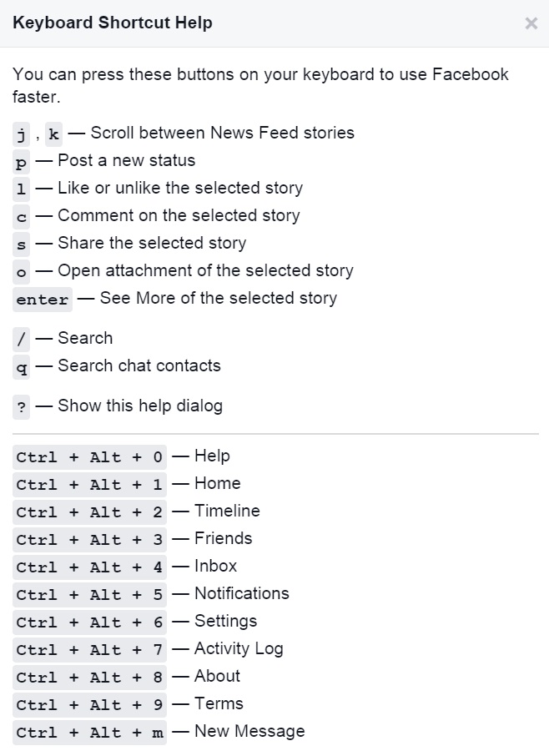The width and height of the screenshot is (549, 756).
Task: Click the 's' share story key badge
Action: [x=22, y=244]
